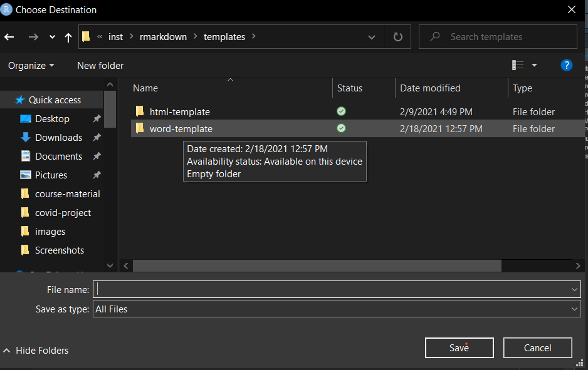Open the File name history dropdown
Screen dimensions: 588x370
pyautogui.click(x=575, y=289)
